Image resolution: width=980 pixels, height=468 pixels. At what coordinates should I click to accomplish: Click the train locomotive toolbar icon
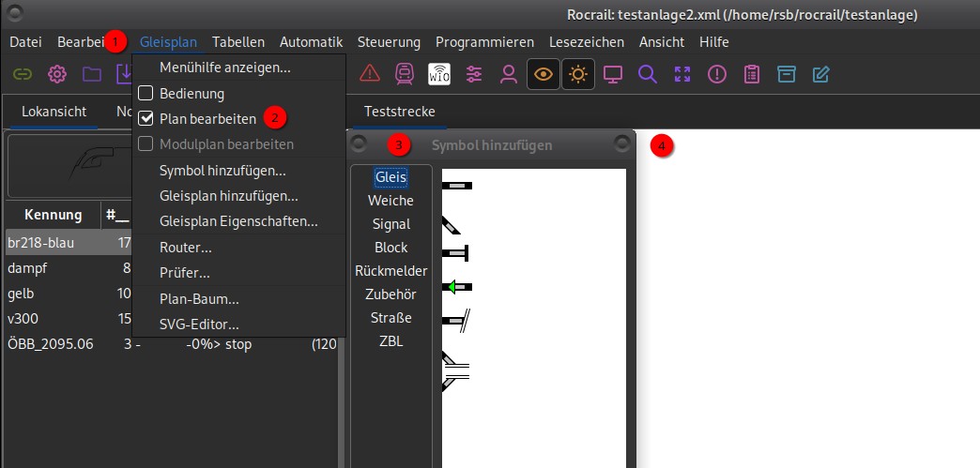pos(405,74)
